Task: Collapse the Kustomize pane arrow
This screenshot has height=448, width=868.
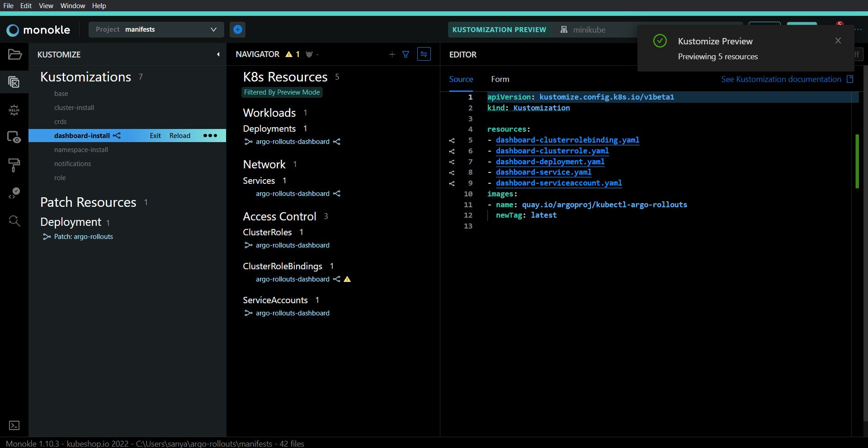Action: [x=218, y=54]
